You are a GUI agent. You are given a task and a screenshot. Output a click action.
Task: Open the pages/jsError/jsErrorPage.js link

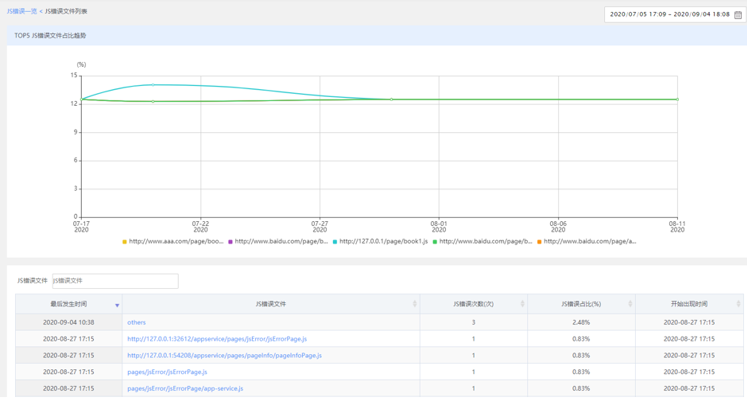coord(167,372)
